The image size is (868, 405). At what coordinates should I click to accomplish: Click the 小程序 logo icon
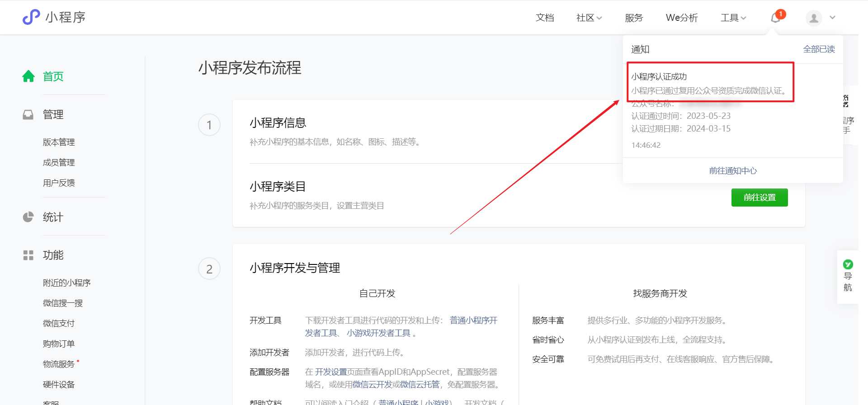(x=31, y=17)
